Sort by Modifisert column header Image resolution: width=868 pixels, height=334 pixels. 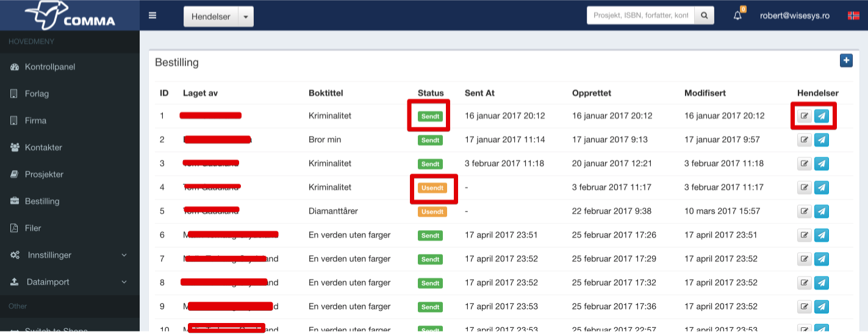tap(705, 93)
